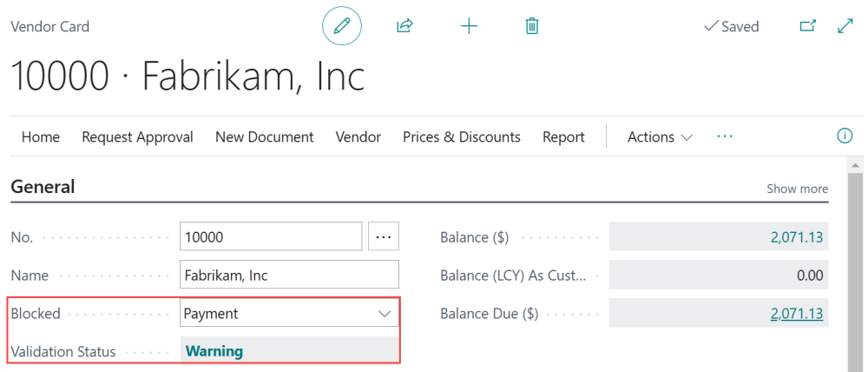Open the Request Approval menu
The width and height of the screenshot is (868, 372).
[x=137, y=137]
